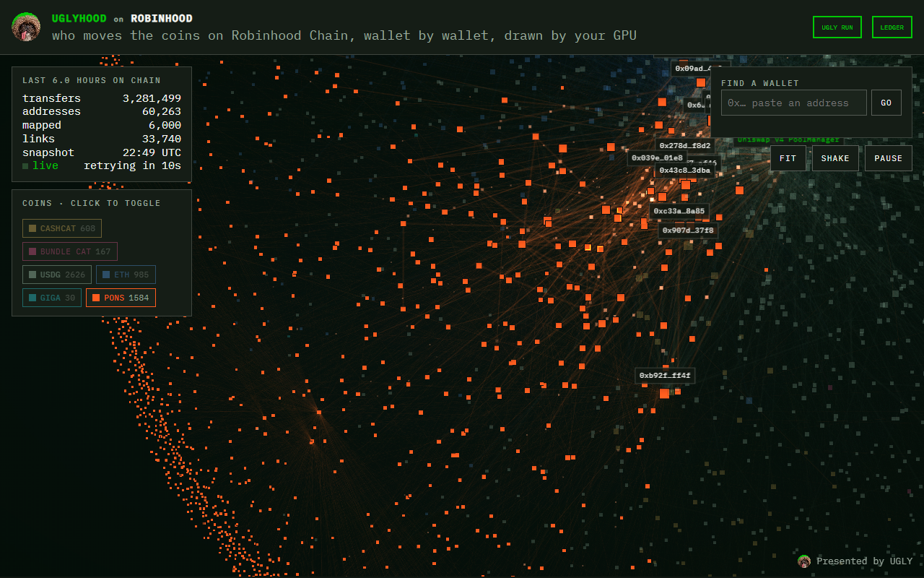Toggle the BUNDLE CAT coin filter
Screen dimensions: 924x578
point(70,252)
